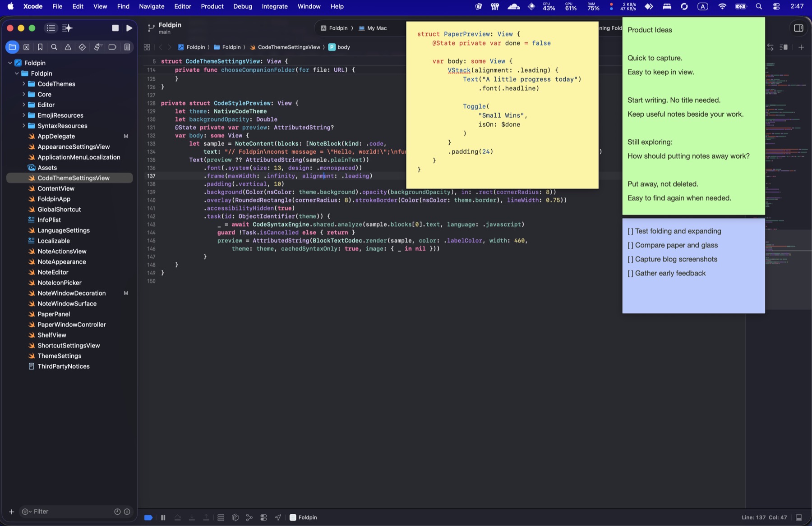Viewport: 812px width, 526px height.
Task: Expand the SyntaxResources folder
Action: tap(23, 126)
